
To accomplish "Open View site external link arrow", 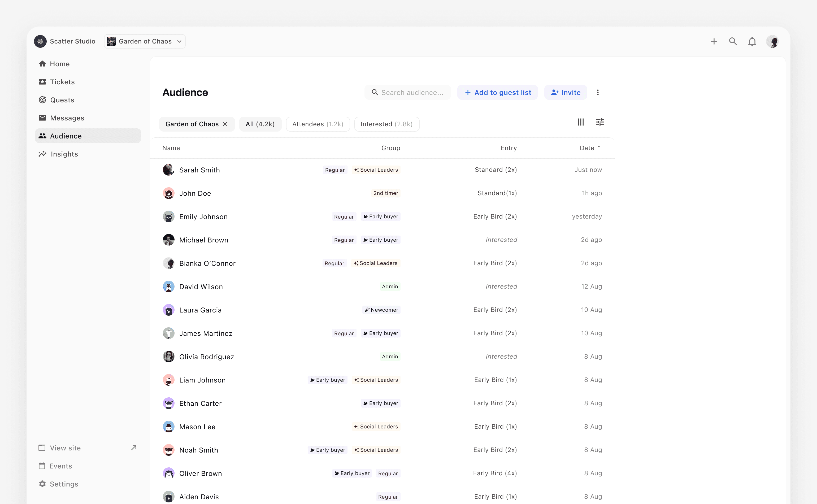I will point(134,448).
